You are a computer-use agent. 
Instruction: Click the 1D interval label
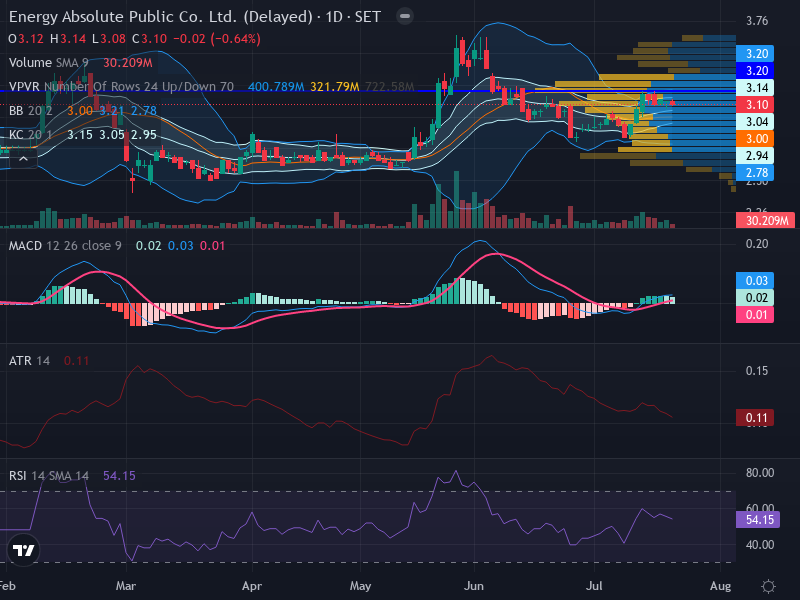(334, 17)
